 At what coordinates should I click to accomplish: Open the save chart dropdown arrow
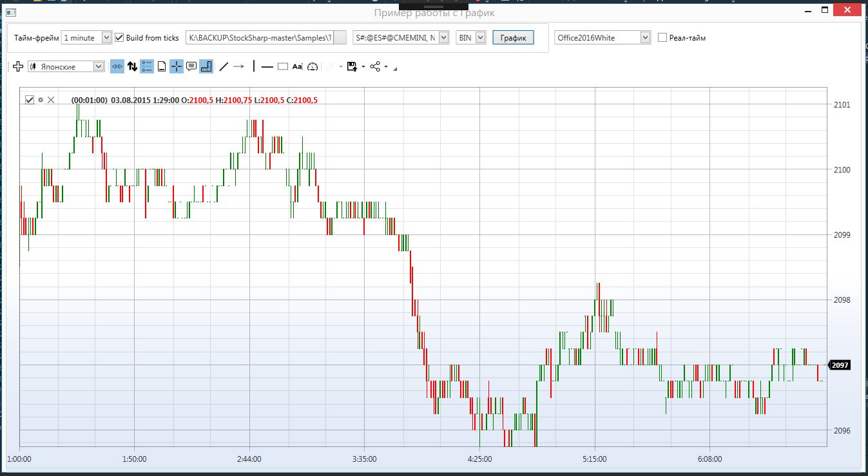(363, 67)
